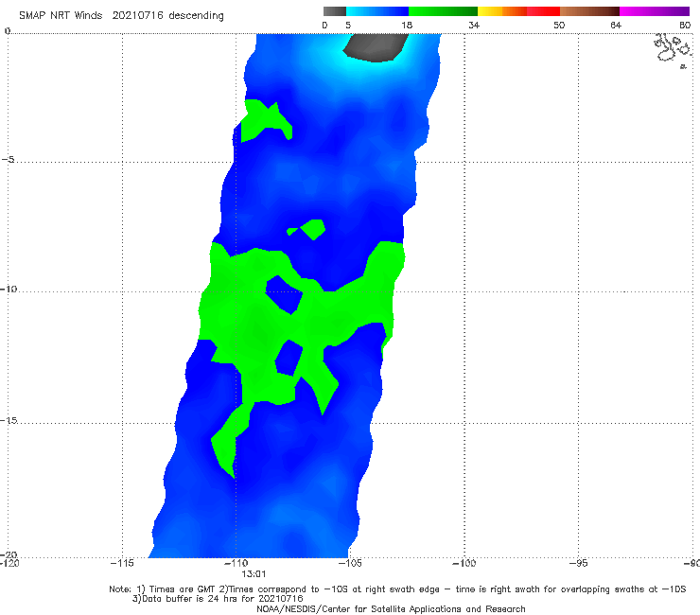Click the longitude label '-100'

click(464, 563)
